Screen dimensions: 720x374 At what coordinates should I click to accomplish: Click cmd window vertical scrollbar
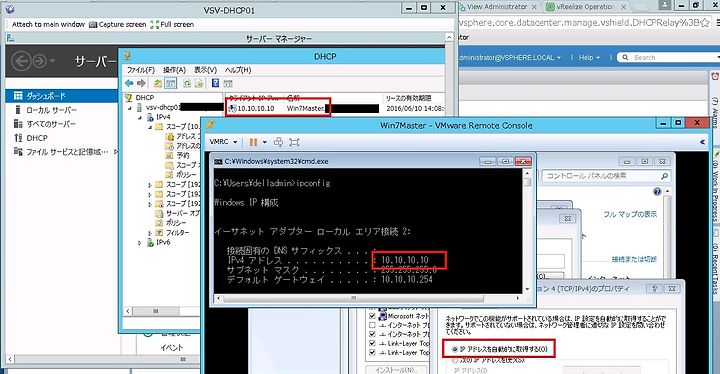527,231
